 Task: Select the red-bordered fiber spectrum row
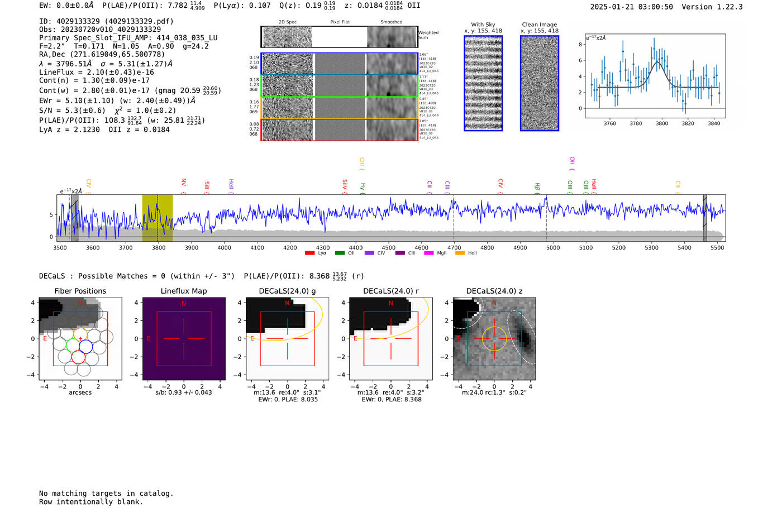(x=340, y=130)
